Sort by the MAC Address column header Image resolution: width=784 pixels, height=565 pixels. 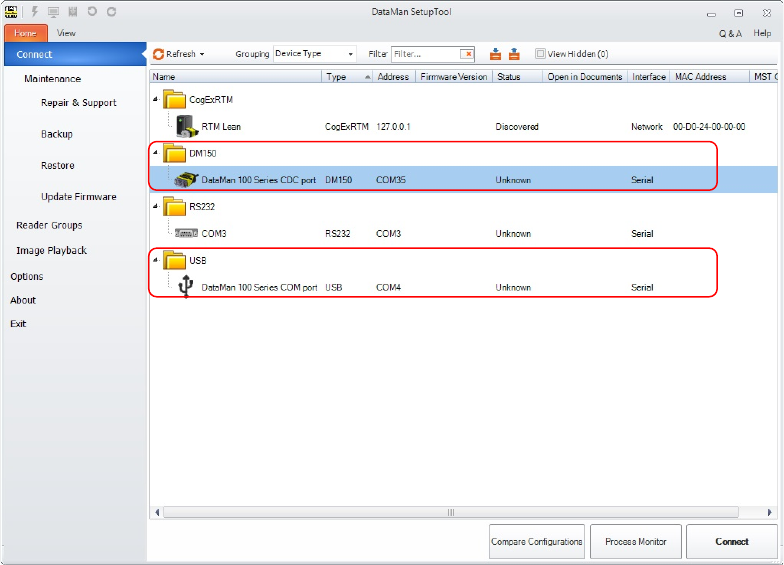[x=710, y=76]
